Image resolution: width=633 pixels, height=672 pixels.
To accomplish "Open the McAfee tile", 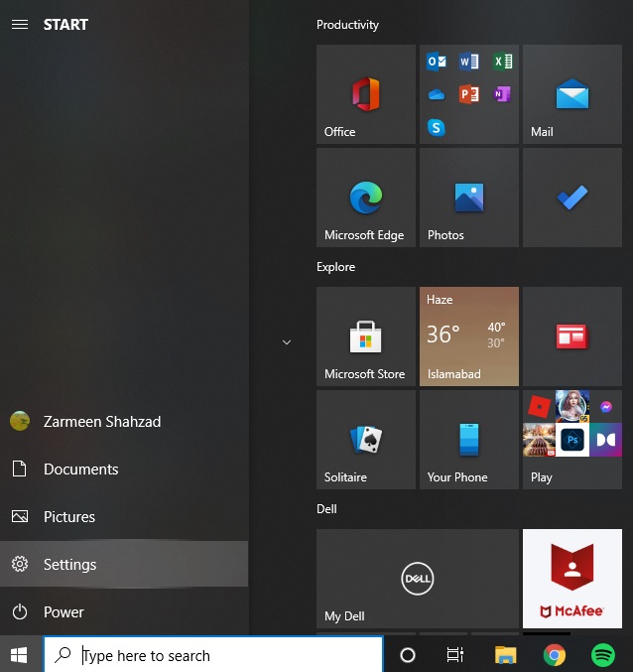I will coord(571,578).
